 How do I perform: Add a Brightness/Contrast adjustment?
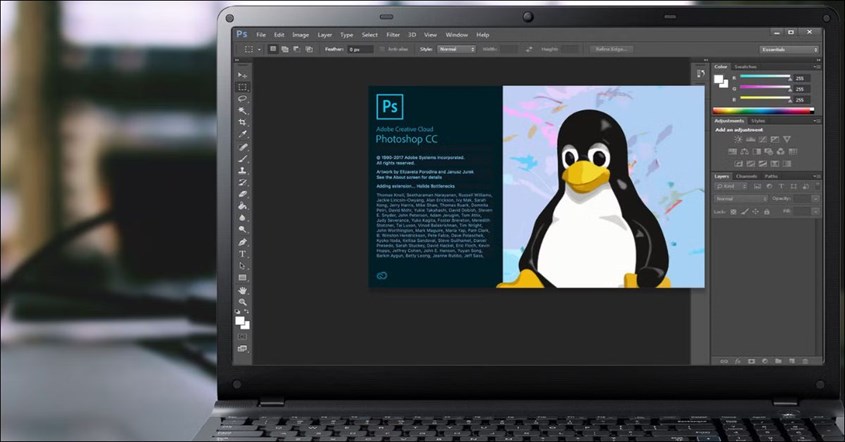[x=738, y=140]
